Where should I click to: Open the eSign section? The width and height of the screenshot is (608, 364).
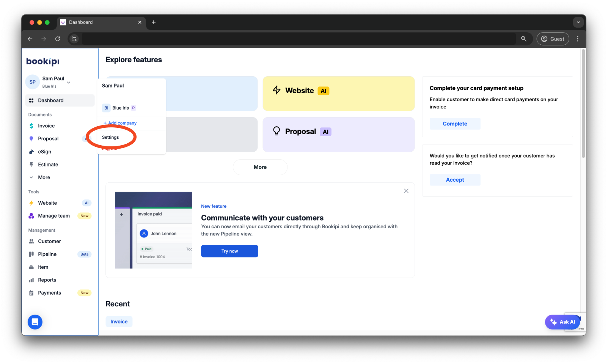(x=45, y=151)
